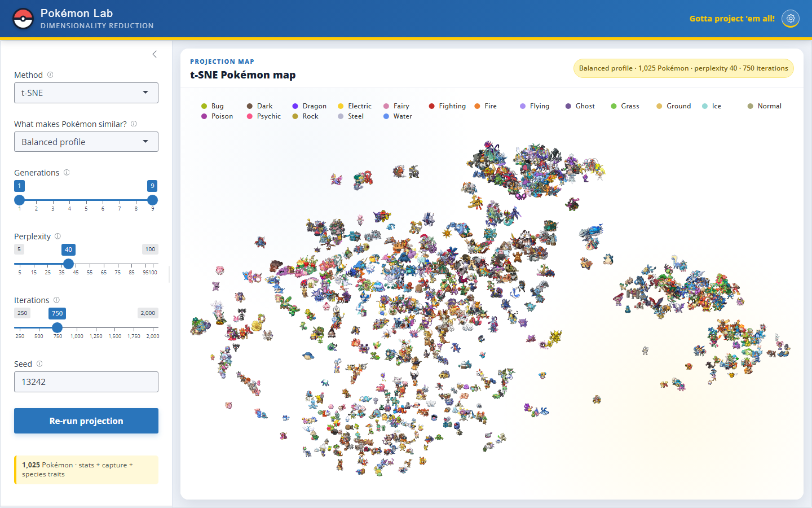812x508 pixels.
Task: Toggle the Fairy type legend entry
Action: coord(396,106)
